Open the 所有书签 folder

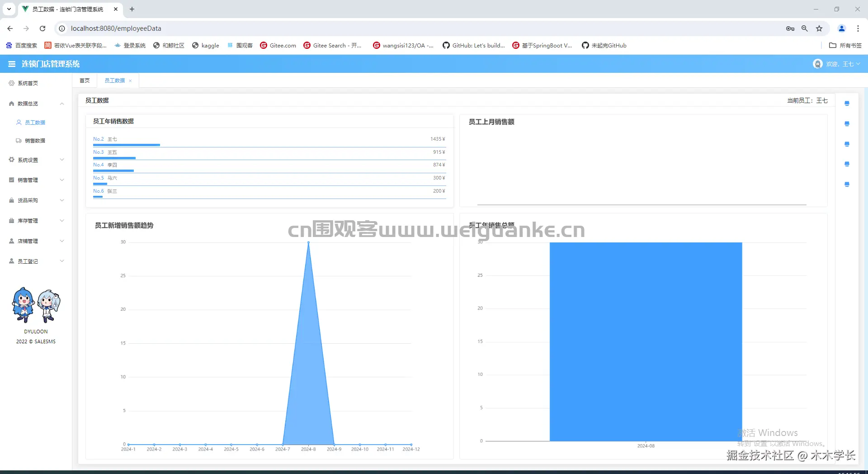click(x=845, y=45)
